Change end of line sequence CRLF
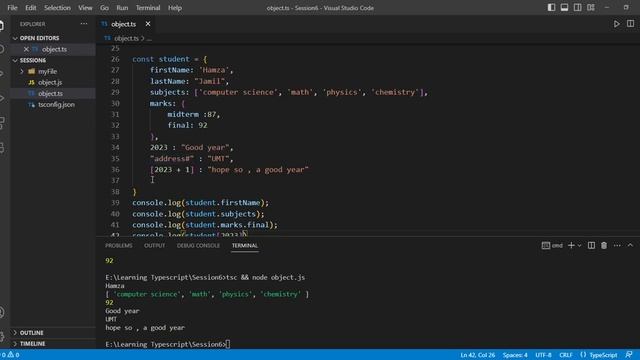Image resolution: width=640 pixels, height=360 pixels. pyautogui.click(x=566, y=355)
